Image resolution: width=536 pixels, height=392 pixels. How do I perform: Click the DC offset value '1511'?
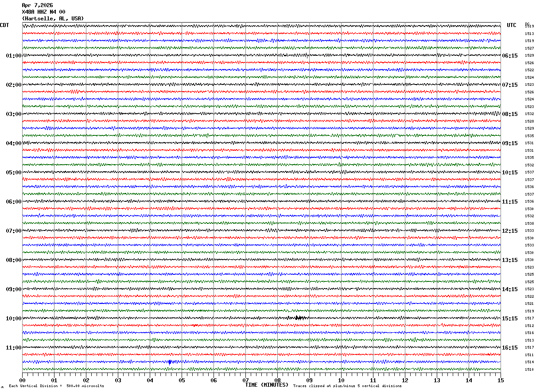pyautogui.click(x=529, y=355)
